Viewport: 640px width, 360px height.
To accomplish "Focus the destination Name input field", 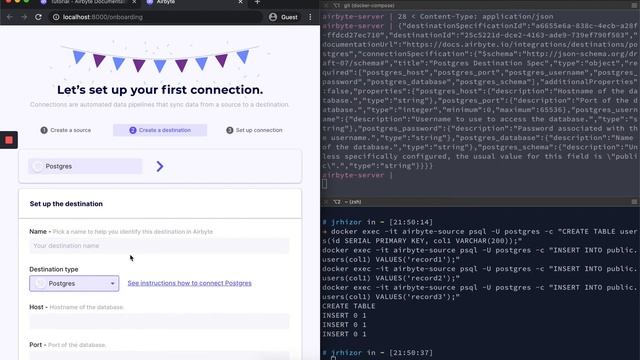I will click(160, 246).
